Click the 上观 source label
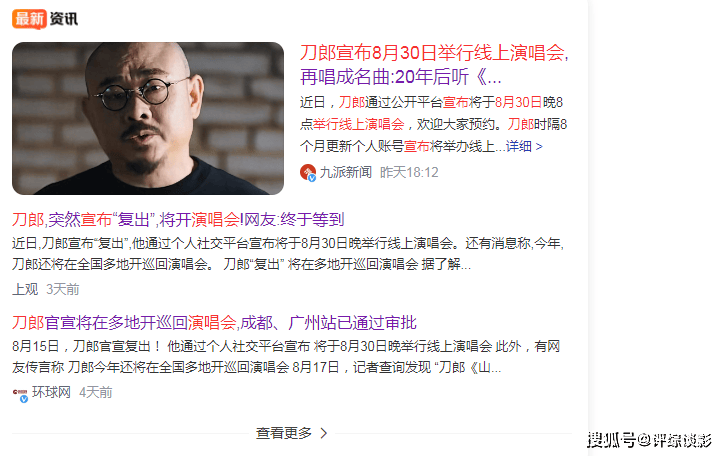The height and width of the screenshot is (457, 726). click(x=25, y=289)
